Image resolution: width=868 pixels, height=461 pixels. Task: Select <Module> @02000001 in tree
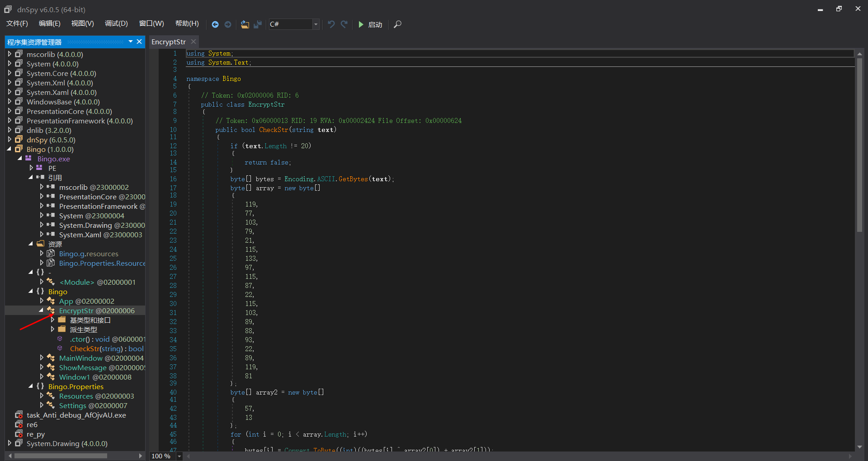tap(97, 282)
